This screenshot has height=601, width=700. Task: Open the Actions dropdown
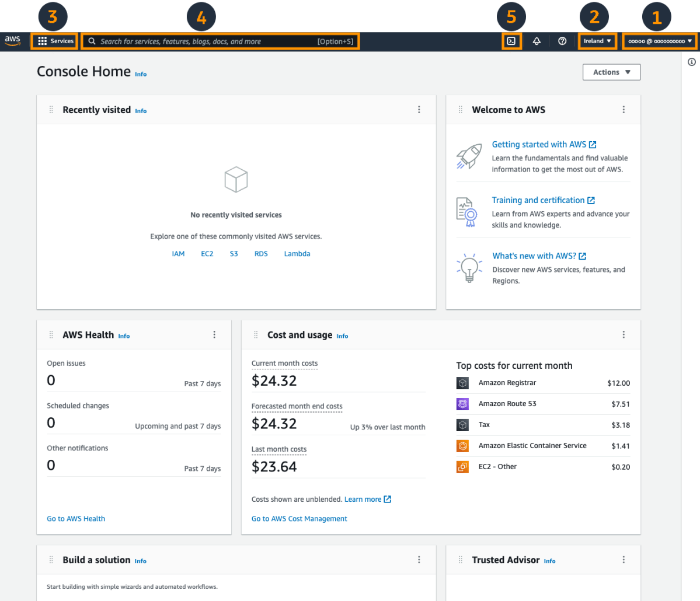click(611, 72)
